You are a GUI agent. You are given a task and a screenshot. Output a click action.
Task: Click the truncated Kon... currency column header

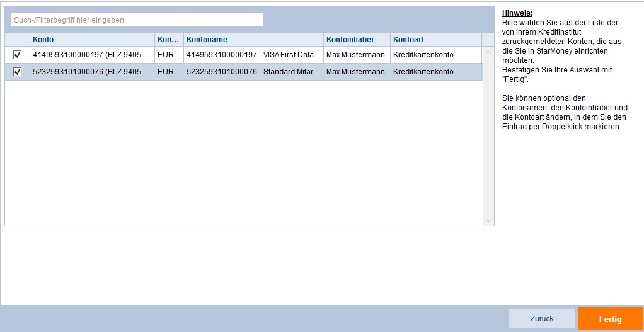[169, 40]
